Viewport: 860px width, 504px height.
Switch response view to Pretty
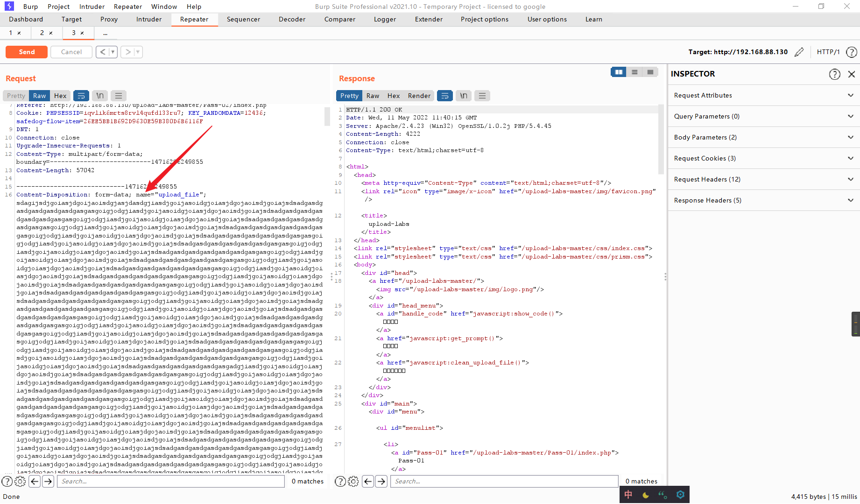[x=349, y=96]
